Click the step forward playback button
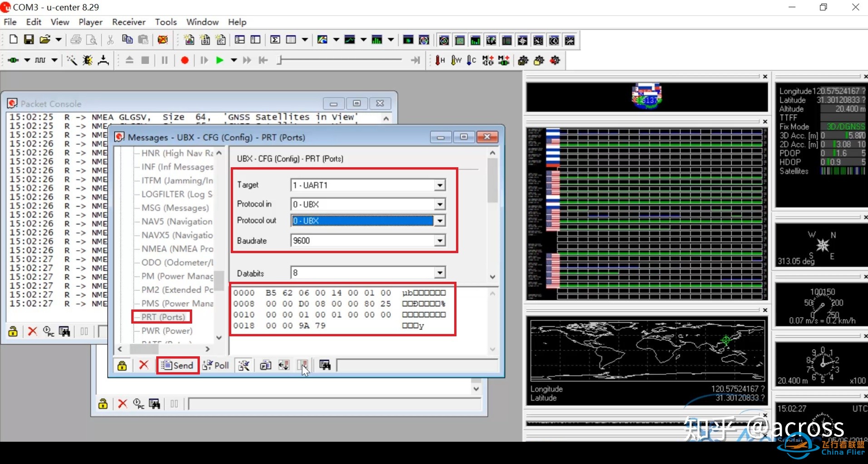 pos(204,60)
